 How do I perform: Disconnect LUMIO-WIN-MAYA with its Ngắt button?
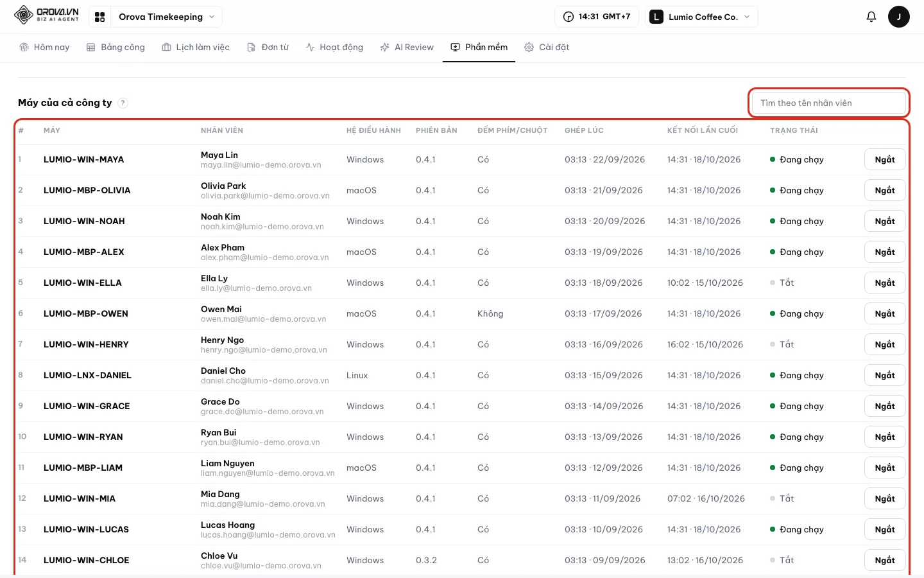tap(885, 160)
